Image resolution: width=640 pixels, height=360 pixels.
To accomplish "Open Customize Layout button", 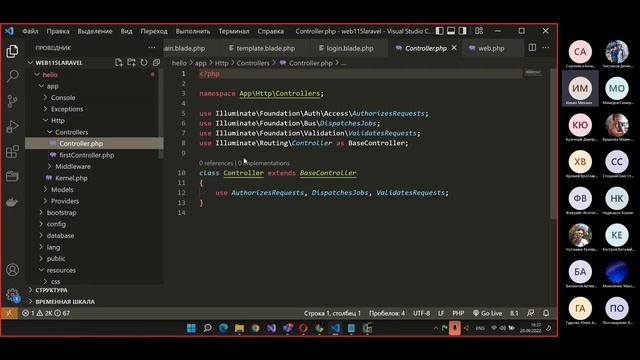I will [479, 31].
